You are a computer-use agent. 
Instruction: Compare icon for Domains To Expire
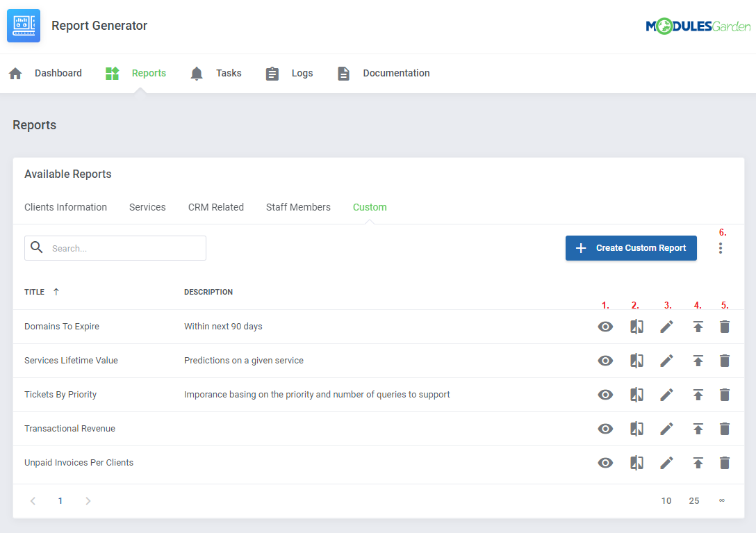[x=637, y=327]
